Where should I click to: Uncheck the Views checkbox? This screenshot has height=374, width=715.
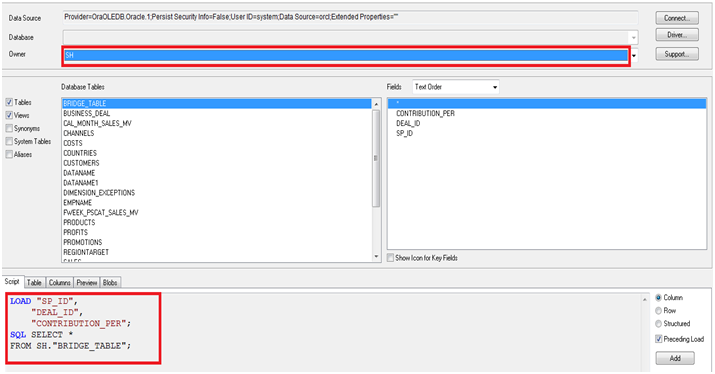click(9, 115)
